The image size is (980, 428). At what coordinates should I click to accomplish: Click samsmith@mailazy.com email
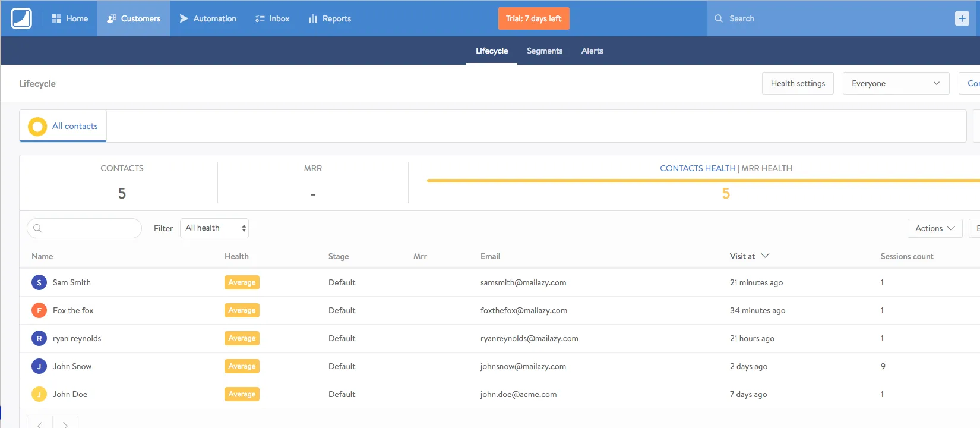click(523, 282)
